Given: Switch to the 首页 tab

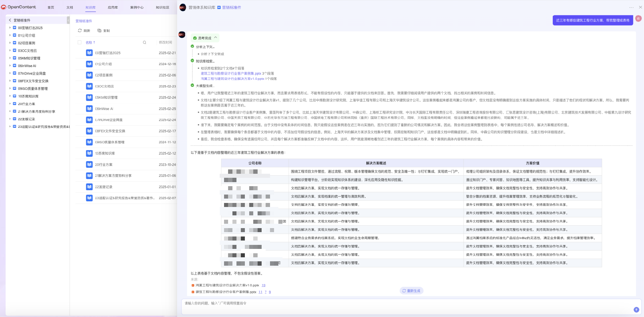Looking at the screenshot, I should tap(51, 7).
